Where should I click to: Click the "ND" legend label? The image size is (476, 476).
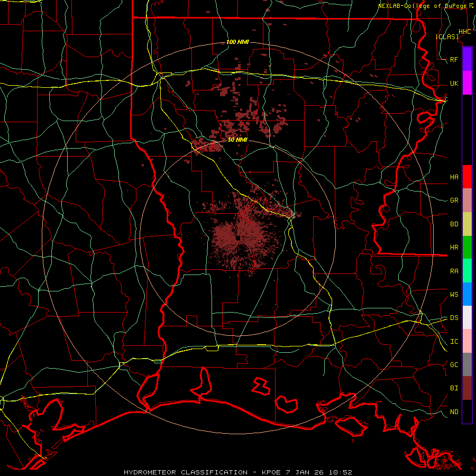[454, 412]
